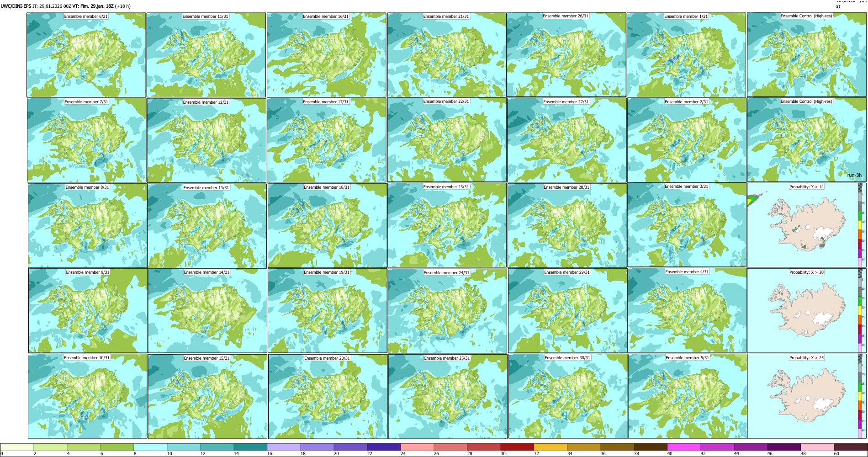Click the 'run-3h' label

click(x=854, y=175)
